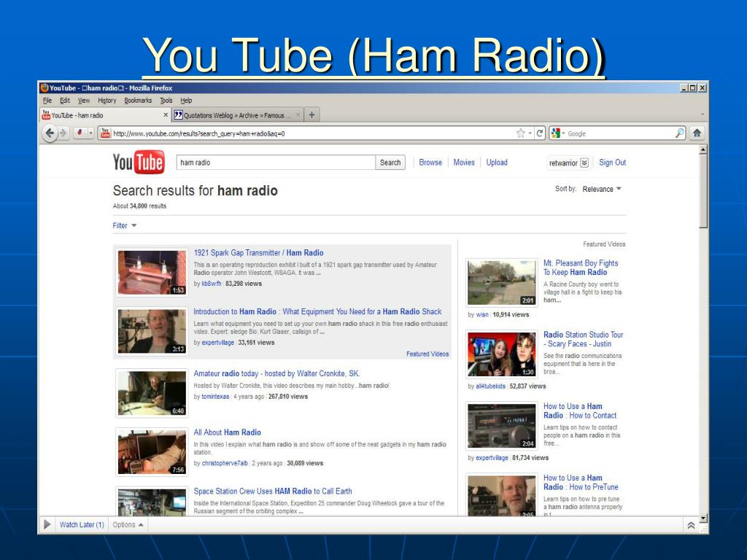
Task: Open uploader kb8wfh channel link
Action: tap(211, 284)
